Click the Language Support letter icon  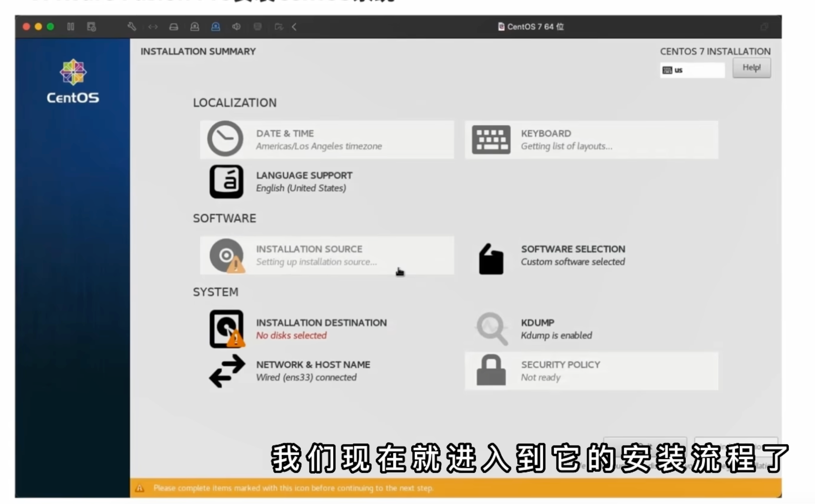(x=226, y=182)
